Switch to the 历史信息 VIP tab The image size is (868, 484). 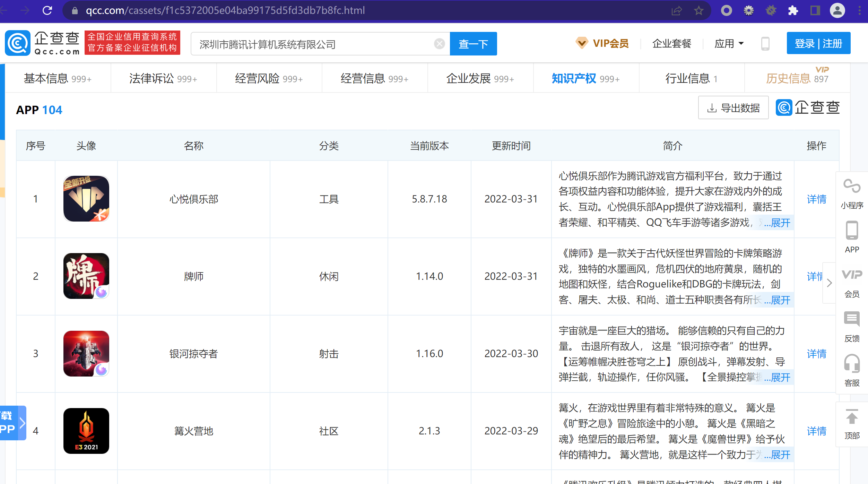coord(797,78)
